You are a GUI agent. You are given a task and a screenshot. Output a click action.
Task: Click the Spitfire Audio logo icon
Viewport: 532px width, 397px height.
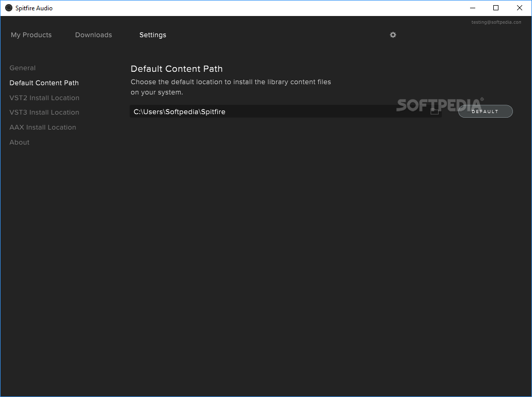(x=8, y=8)
